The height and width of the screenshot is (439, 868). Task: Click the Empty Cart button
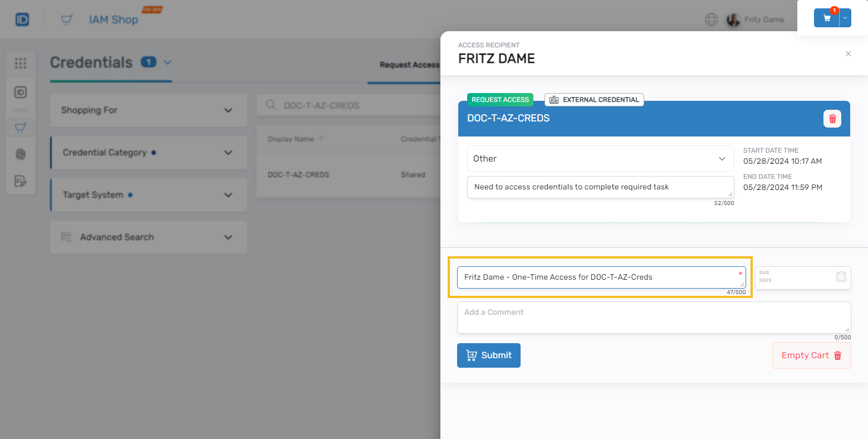811,355
